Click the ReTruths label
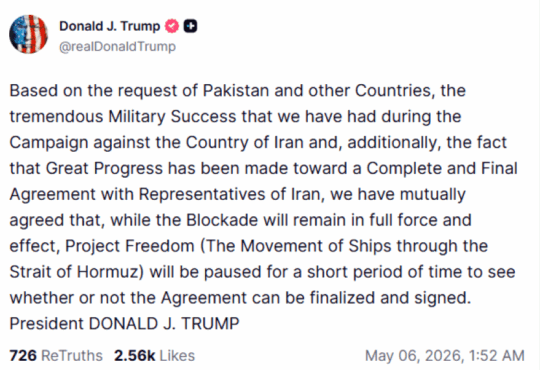540x370 pixels. (72, 356)
